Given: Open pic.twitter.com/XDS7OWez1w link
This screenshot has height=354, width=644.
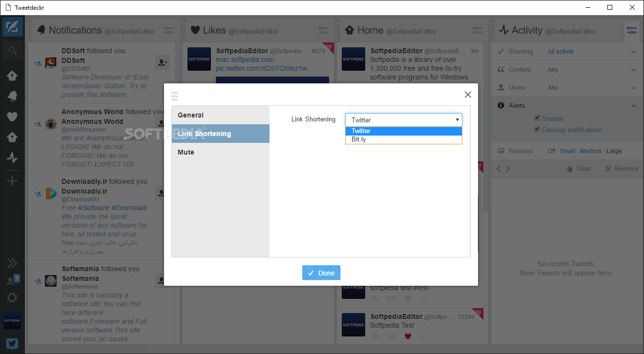Looking at the screenshot, I should 262,68.
